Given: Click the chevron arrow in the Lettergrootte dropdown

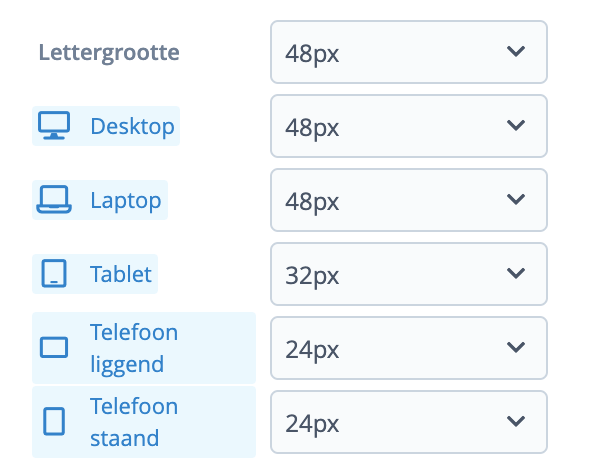Looking at the screenshot, I should (x=516, y=51).
